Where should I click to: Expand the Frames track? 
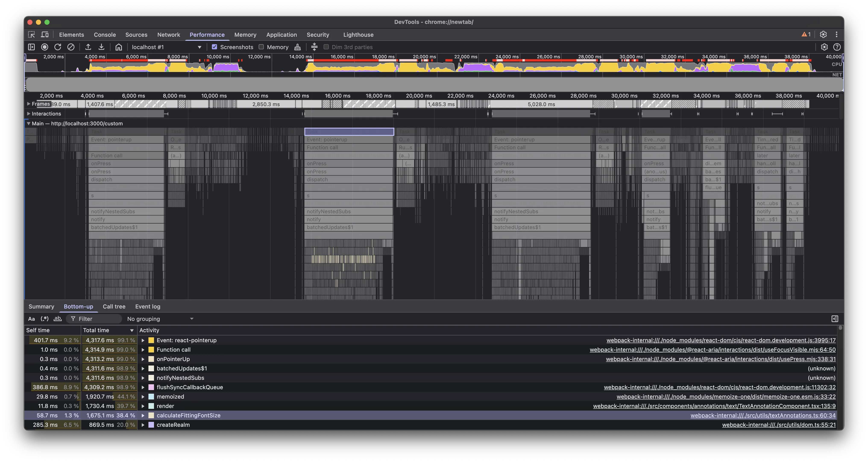coord(29,104)
